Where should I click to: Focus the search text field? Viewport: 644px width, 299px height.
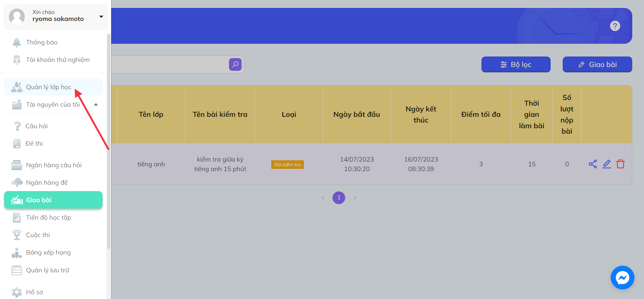click(x=170, y=64)
